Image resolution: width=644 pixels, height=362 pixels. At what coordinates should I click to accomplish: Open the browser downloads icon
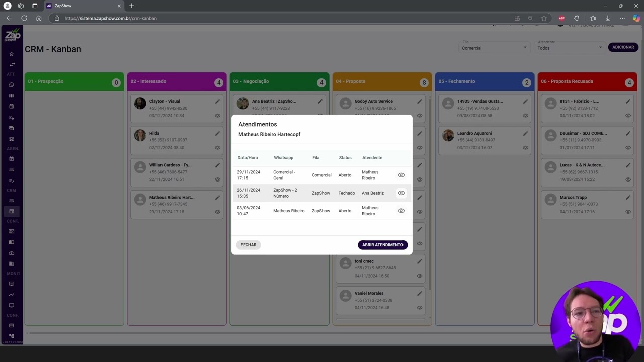coord(608,18)
